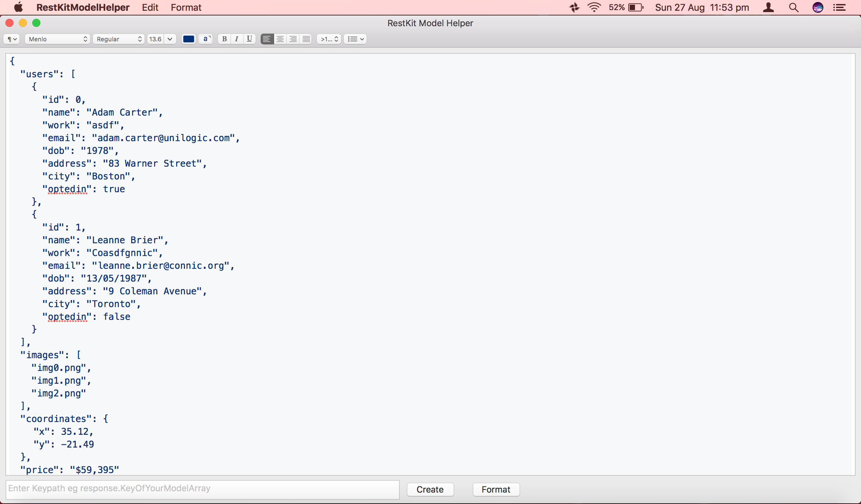Viewport: 861px width, 504px height.
Task: Click the "users" key line
Action: [x=48, y=74]
